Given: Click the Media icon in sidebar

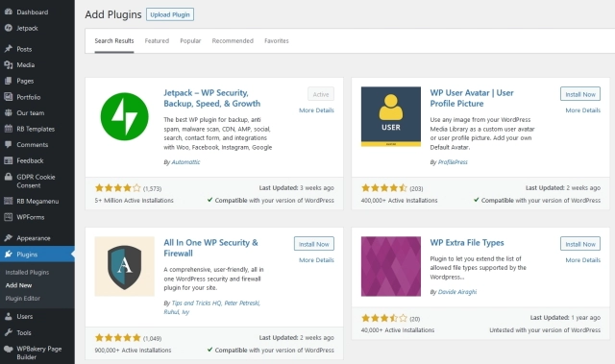Looking at the screenshot, I should (x=9, y=65).
